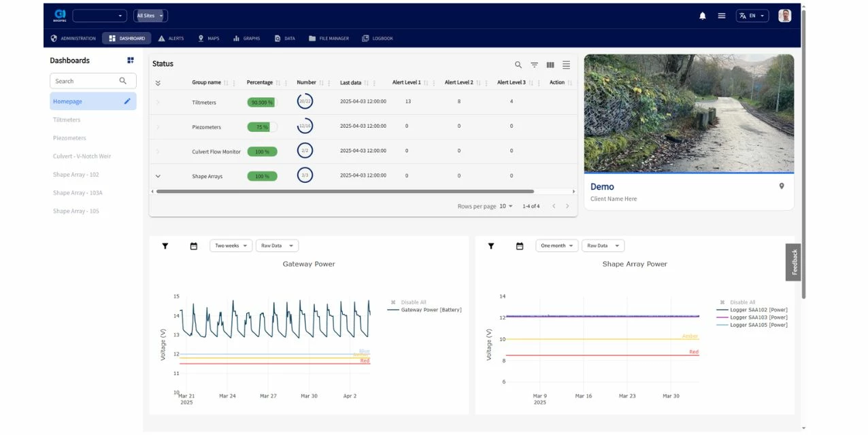Screen dimensions: 868x435
Task: Click the edit pencil on Homepage
Action: 127,101
